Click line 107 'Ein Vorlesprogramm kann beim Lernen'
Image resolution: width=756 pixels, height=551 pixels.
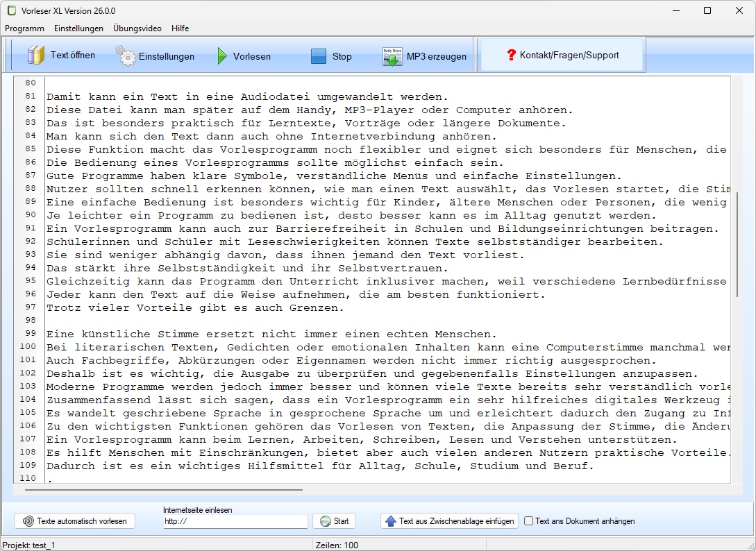362,440
